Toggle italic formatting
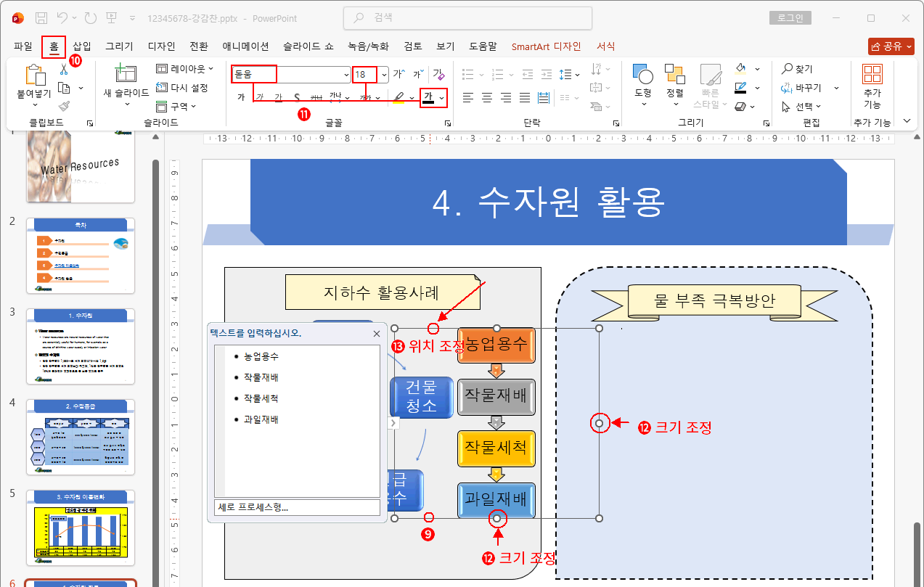This screenshot has width=924, height=587. tap(260, 97)
